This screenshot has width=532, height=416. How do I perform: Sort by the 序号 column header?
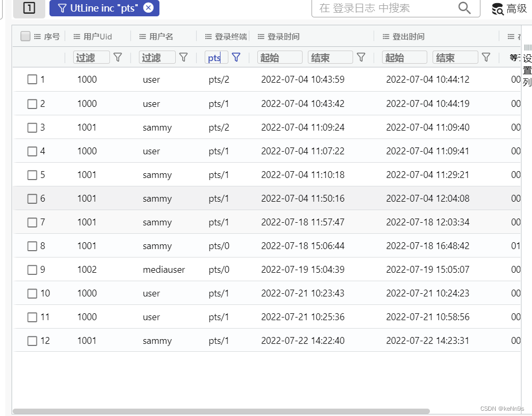pos(52,37)
